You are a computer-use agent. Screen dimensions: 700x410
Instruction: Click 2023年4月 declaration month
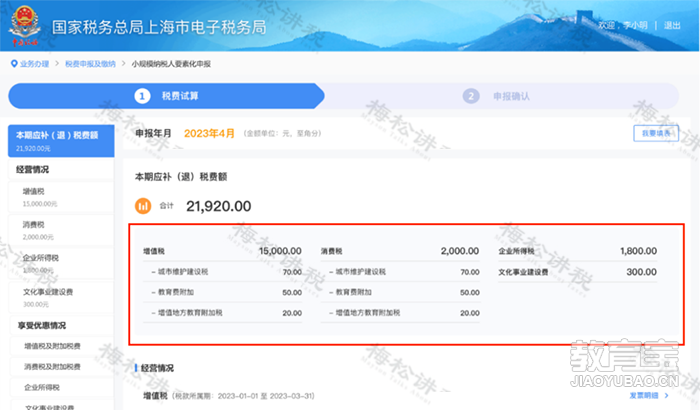209,133
